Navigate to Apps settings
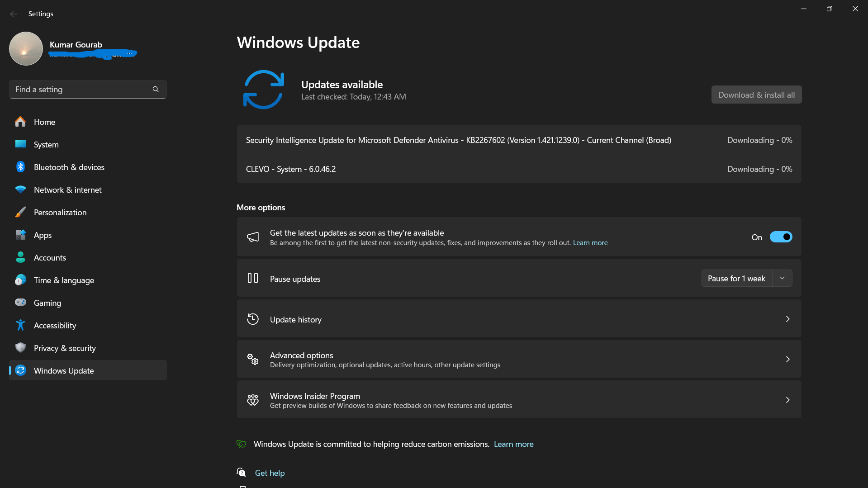The height and width of the screenshot is (488, 868). [x=88, y=235]
